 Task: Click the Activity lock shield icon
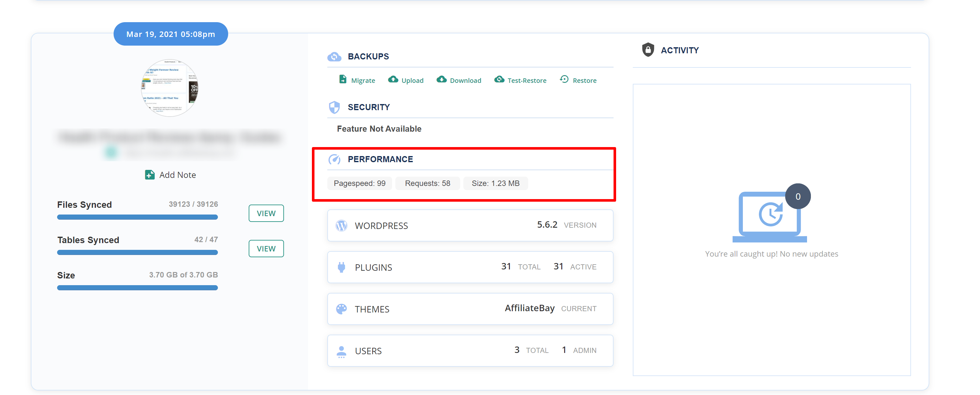pyautogui.click(x=648, y=50)
